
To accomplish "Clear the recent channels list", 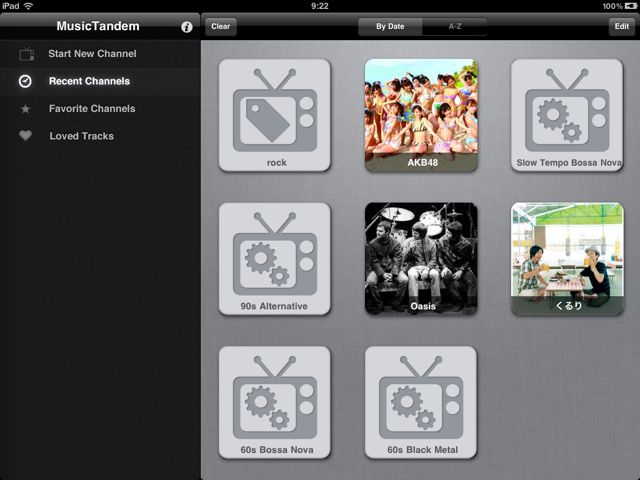I will (220, 27).
